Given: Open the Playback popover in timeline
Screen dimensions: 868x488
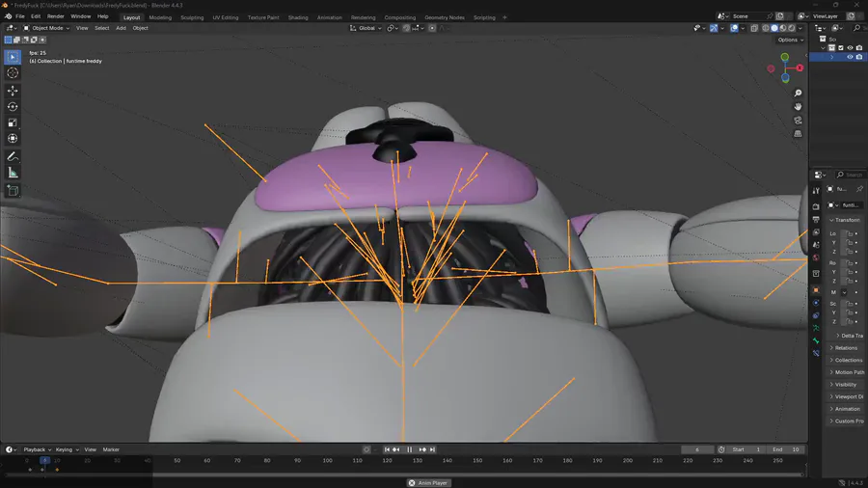Looking at the screenshot, I should (x=37, y=449).
